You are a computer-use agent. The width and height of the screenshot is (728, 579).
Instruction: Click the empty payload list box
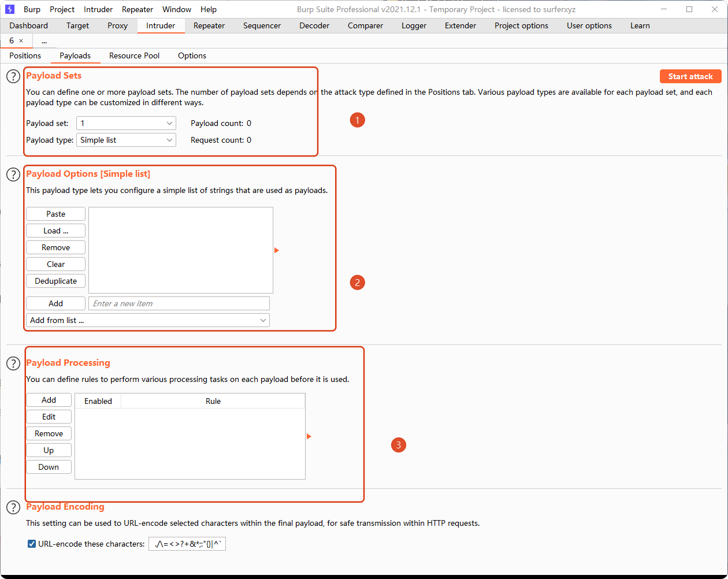pyautogui.click(x=180, y=250)
